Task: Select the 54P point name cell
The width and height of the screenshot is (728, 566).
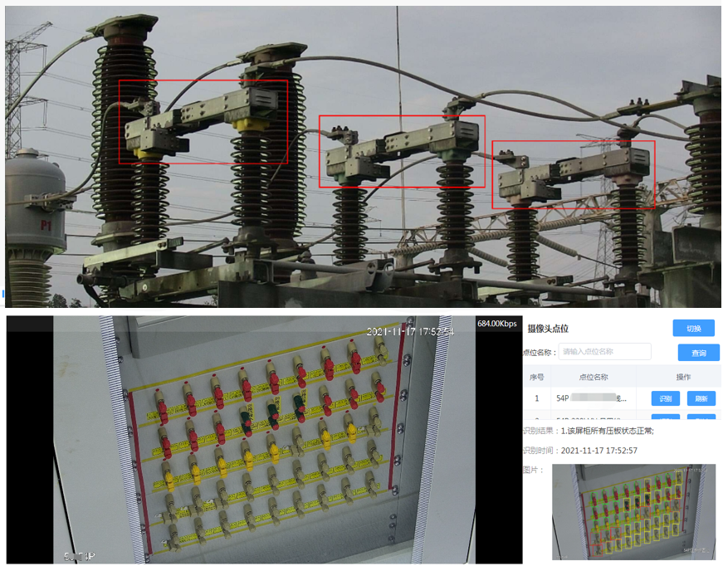Action: click(592, 398)
